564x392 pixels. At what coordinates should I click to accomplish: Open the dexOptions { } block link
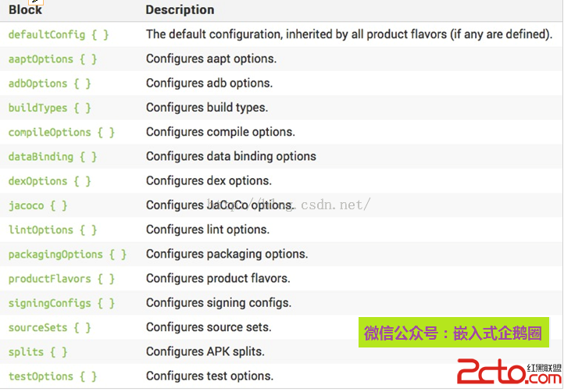point(49,181)
